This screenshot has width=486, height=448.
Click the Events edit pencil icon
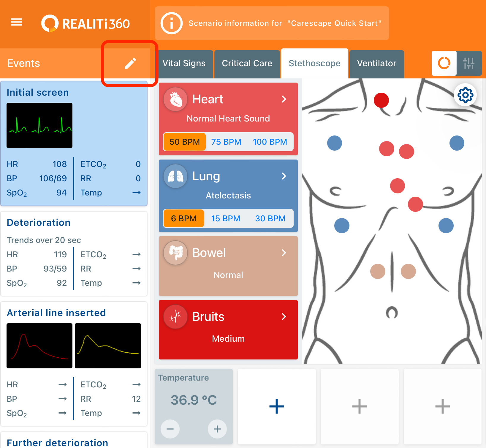pos(130,63)
